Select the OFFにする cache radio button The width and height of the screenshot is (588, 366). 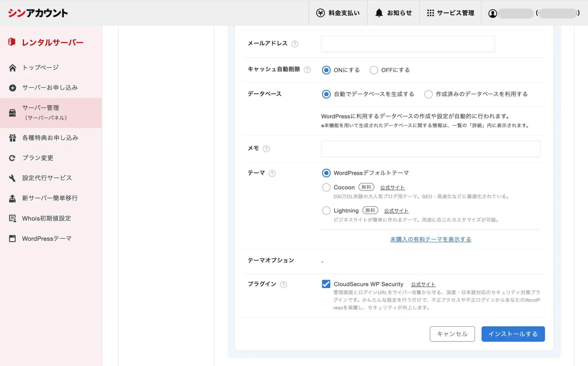click(x=374, y=70)
